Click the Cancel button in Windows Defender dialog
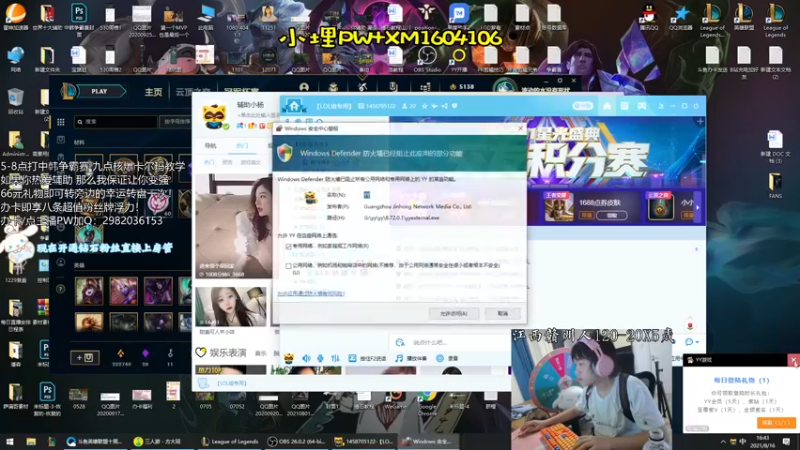Screen dimensions: 800x450 [x=503, y=313]
